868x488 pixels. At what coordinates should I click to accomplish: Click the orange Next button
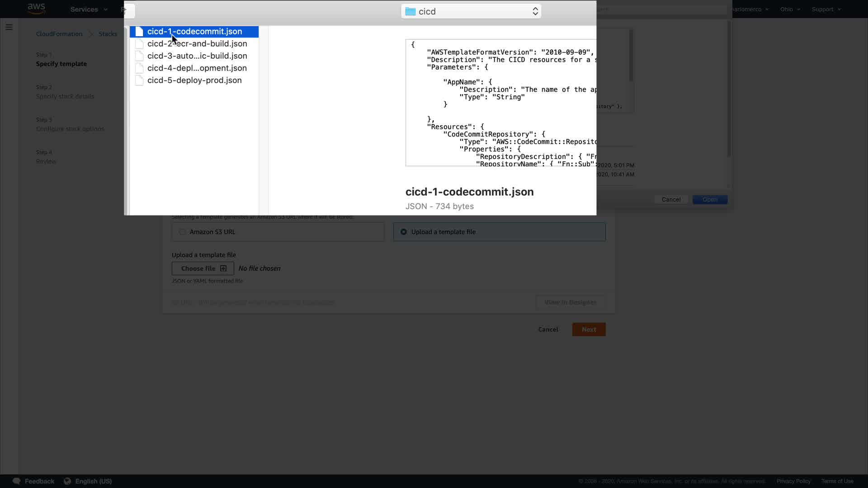589,329
